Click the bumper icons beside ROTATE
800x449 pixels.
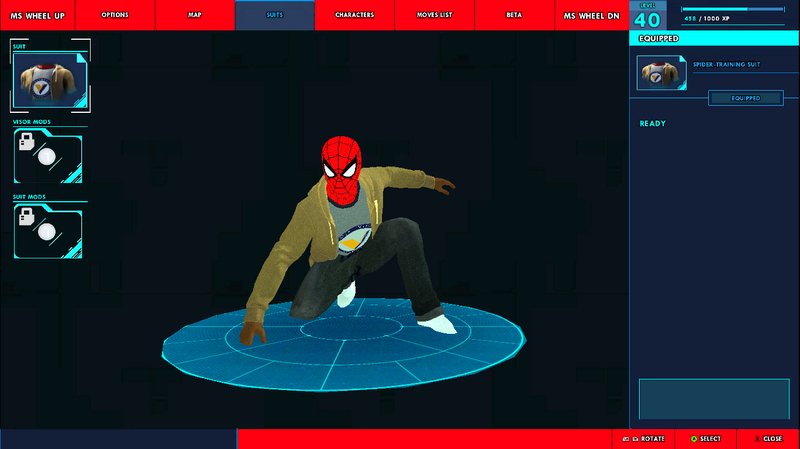coord(631,439)
